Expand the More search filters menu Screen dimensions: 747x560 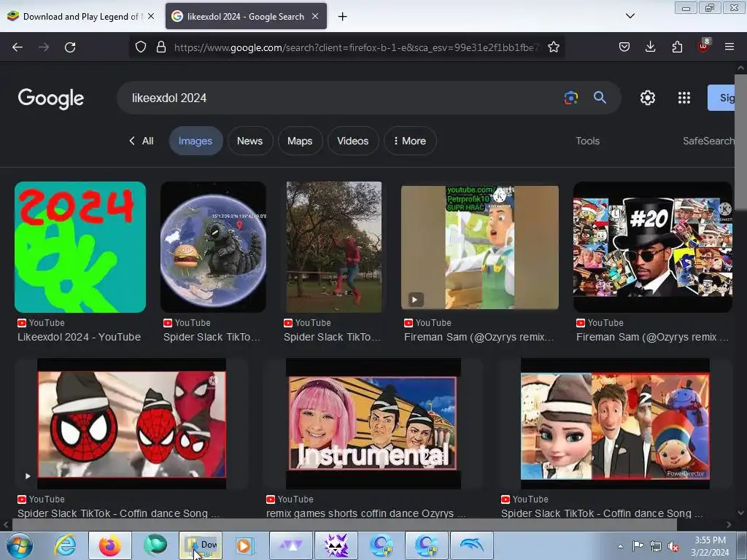point(410,141)
